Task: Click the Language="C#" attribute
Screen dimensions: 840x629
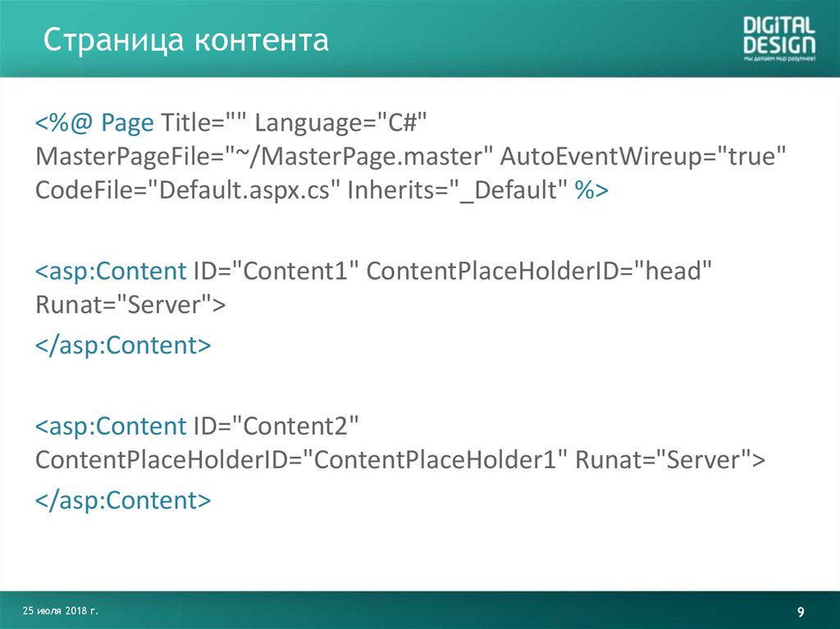Action: pos(340,123)
